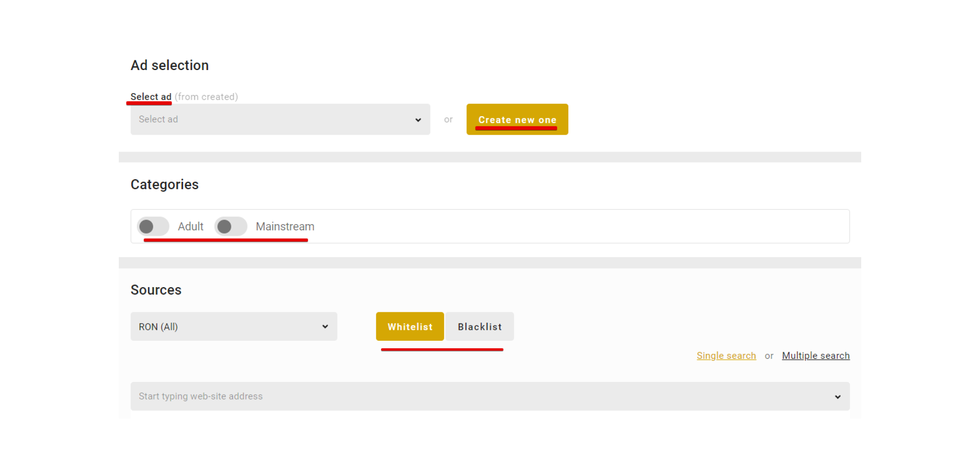
Task: Click the '(from created)' hint text
Action: point(206,97)
